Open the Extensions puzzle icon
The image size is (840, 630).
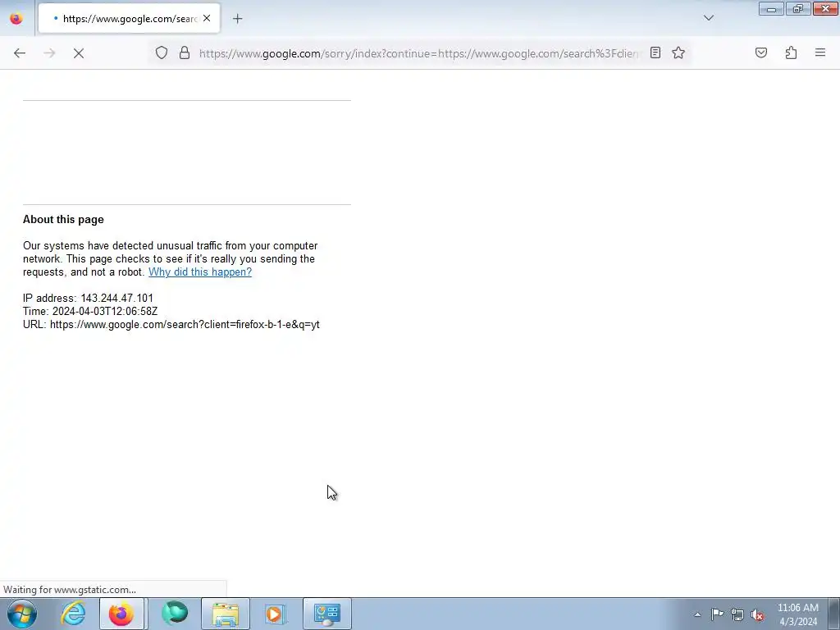[x=791, y=52]
